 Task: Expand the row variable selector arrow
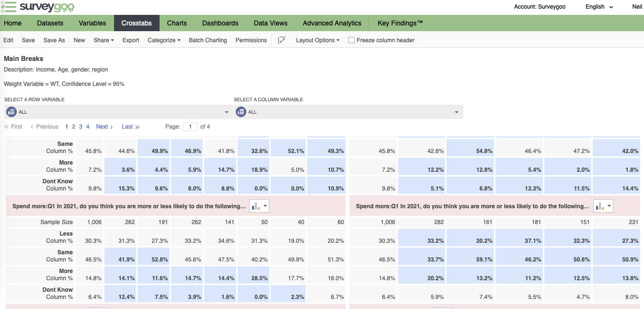coord(227,112)
